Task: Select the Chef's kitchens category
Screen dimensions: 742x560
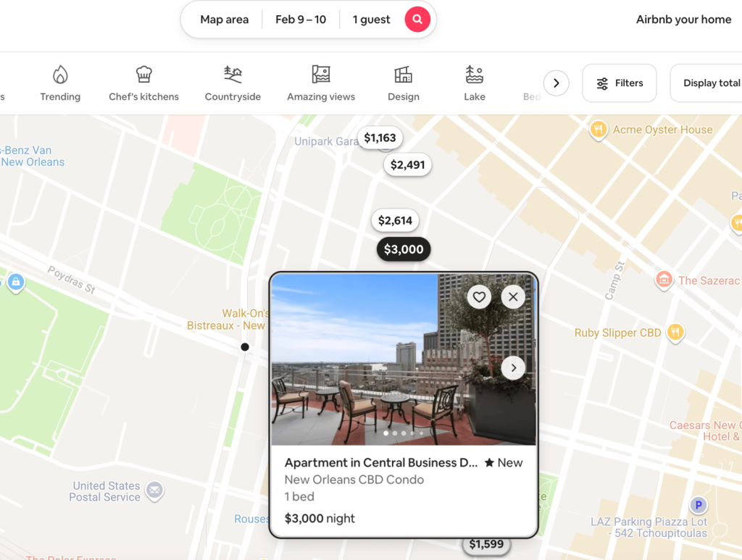Action: point(143,83)
